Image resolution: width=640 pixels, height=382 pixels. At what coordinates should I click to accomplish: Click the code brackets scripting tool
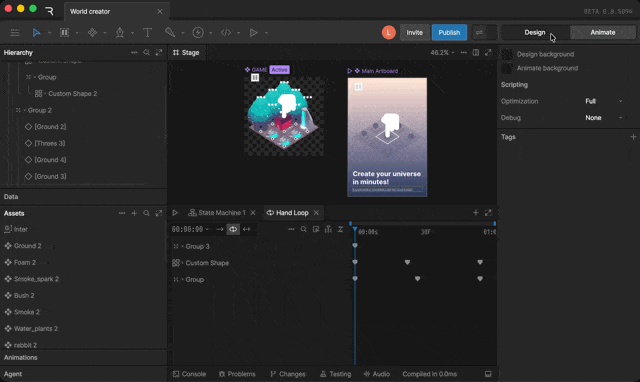(226, 33)
